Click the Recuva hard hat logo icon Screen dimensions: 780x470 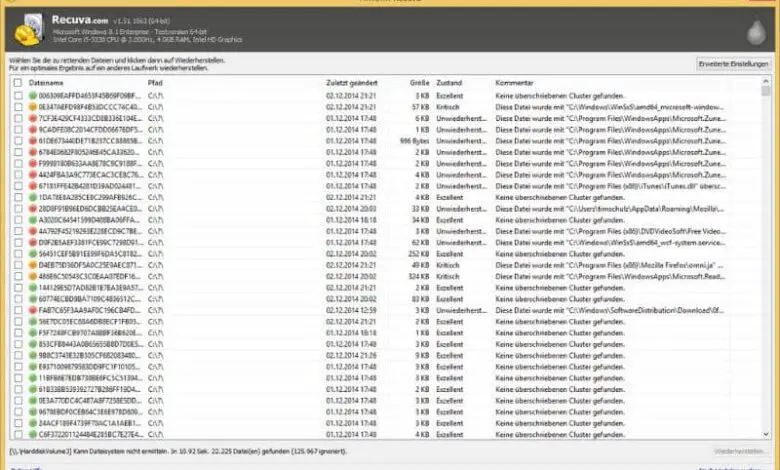click(29, 30)
